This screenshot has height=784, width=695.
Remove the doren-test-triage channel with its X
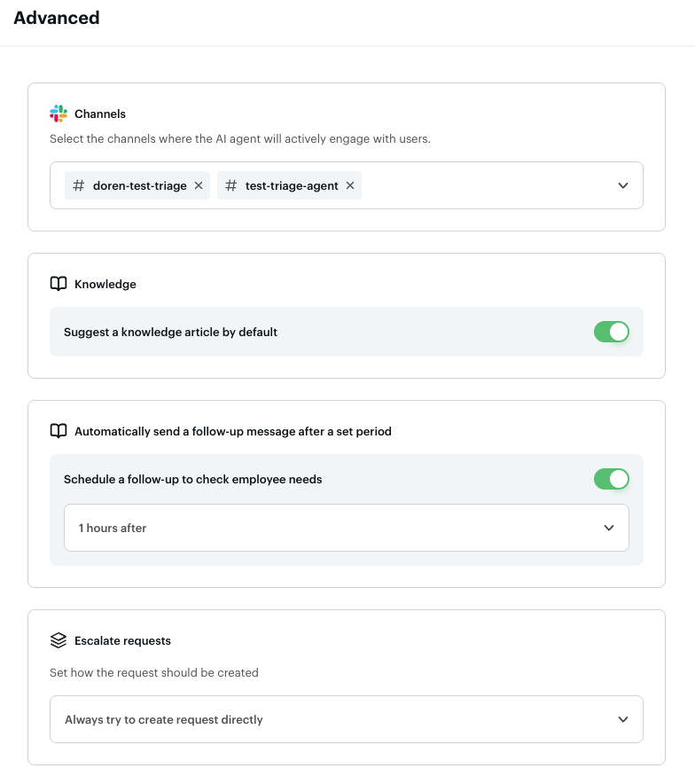click(199, 185)
